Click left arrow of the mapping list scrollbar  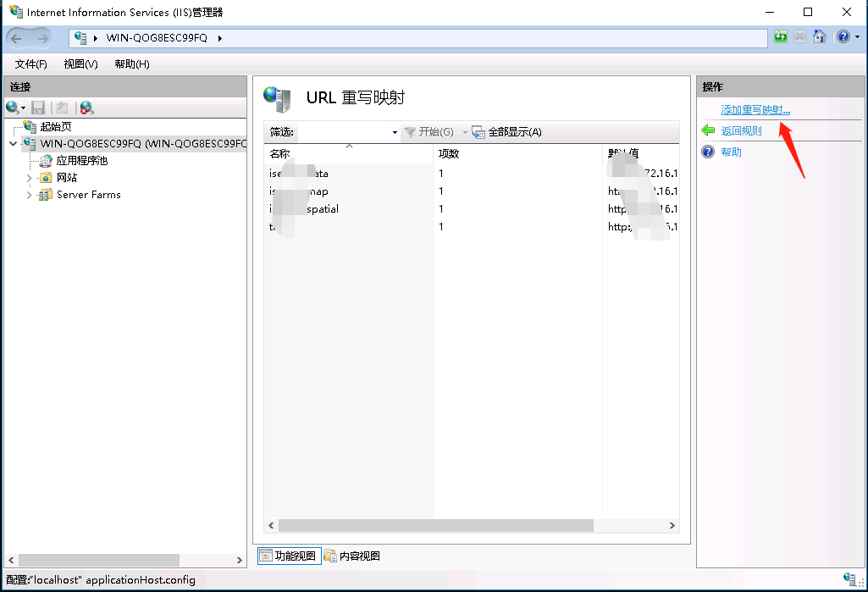(271, 526)
